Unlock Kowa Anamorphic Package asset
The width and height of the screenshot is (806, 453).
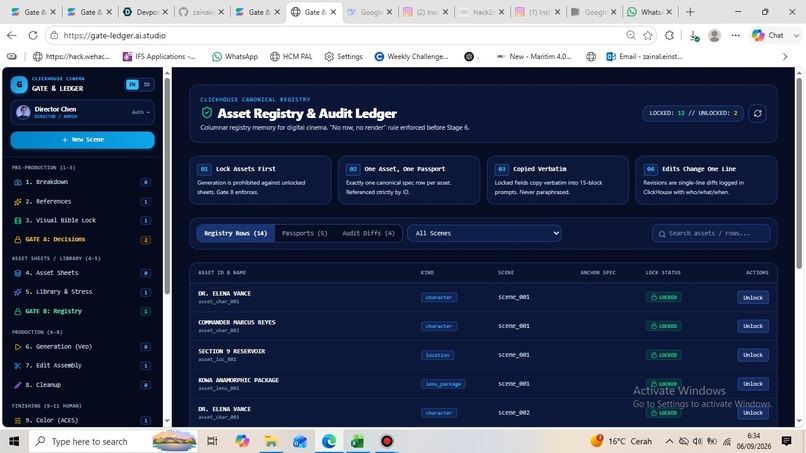(753, 384)
